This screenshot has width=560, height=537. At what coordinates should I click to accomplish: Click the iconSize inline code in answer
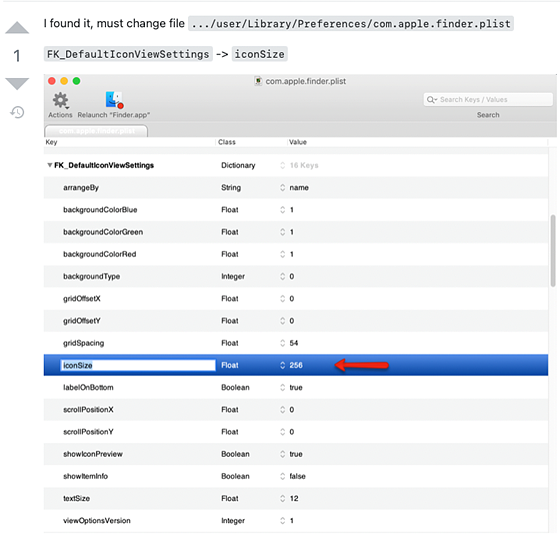260,54
